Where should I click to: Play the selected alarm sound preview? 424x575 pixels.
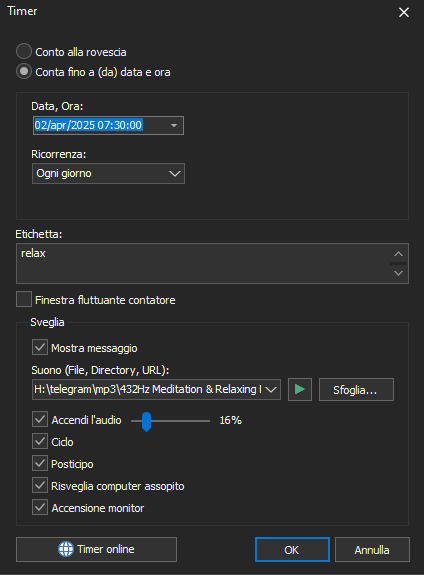(300, 389)
